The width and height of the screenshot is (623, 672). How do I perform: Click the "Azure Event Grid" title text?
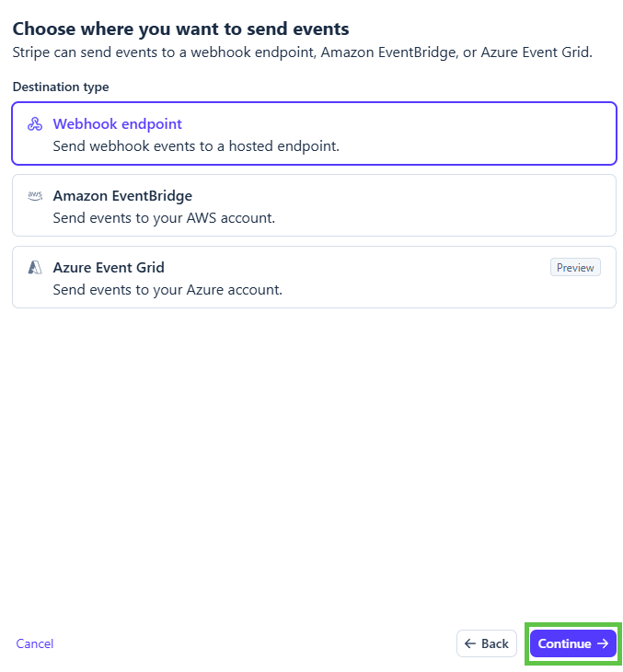(x=109, y=268)
